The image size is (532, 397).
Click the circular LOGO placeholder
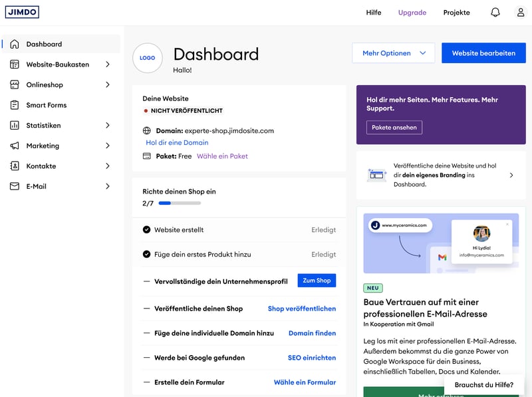148,58
